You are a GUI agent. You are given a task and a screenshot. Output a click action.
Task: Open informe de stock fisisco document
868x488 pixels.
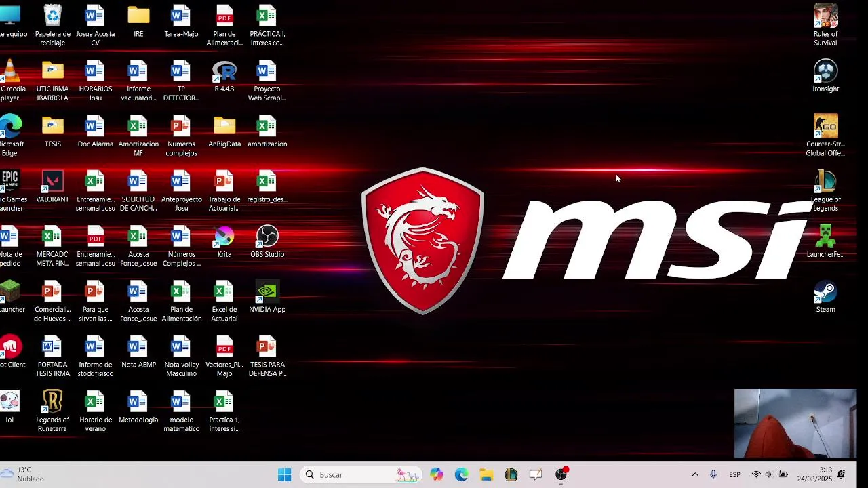click(95, 356)
